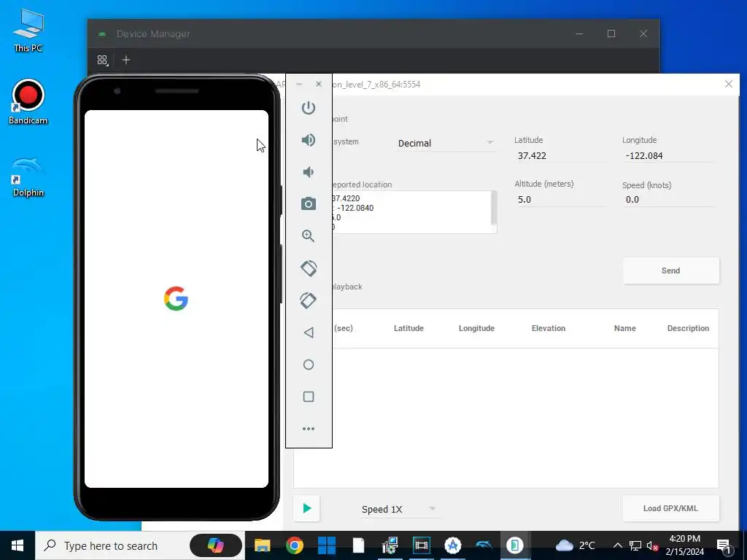Image resolution: width=747 pixels, height=560 pixels.
Task: Close the emulator toolbar with X
Action: tap(319, 84)
